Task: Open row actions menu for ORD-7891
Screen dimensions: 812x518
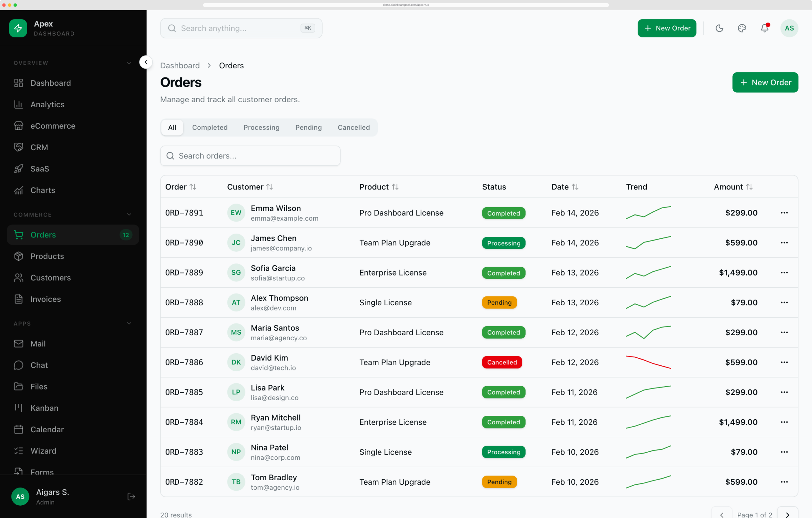Action: (x=784, y=213)
